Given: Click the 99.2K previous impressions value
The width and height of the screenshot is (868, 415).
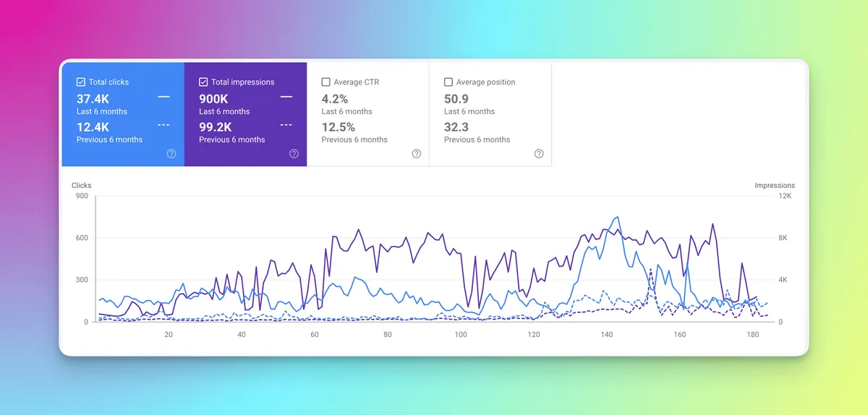Looking at the screenshot, I should (215, 127).
